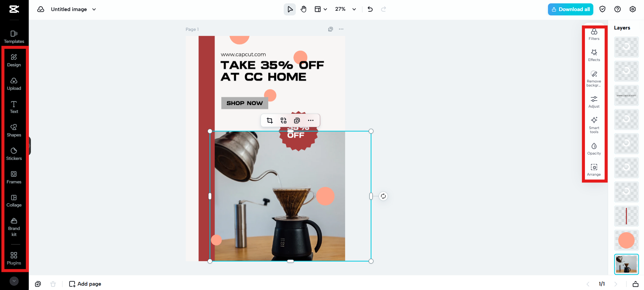This screenshot has height=290, width=644.
Task: Open the Opacity control
Action: (594, 149)
